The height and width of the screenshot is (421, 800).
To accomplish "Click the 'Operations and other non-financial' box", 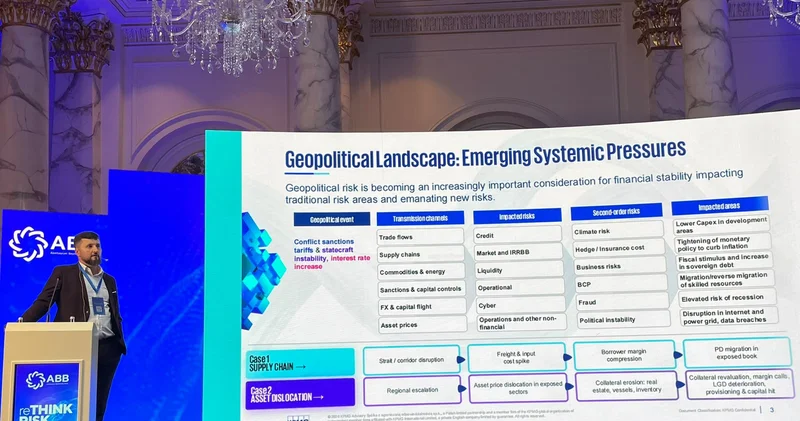I will [521, 323].
